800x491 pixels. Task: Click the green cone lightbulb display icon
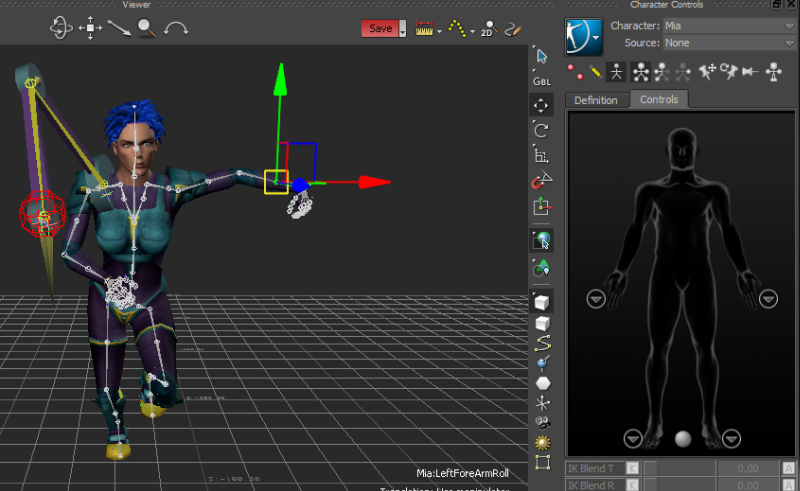[541, 267]
